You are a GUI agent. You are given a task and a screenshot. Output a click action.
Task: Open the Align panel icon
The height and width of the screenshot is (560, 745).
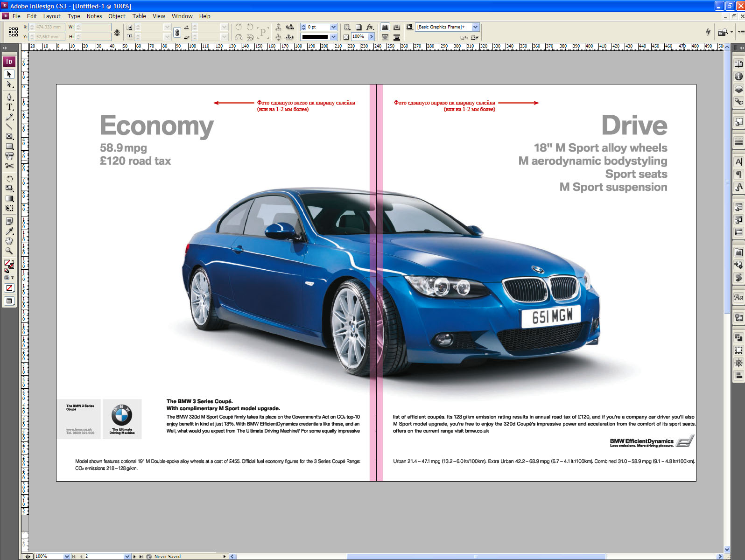click(x=738, y=375)
